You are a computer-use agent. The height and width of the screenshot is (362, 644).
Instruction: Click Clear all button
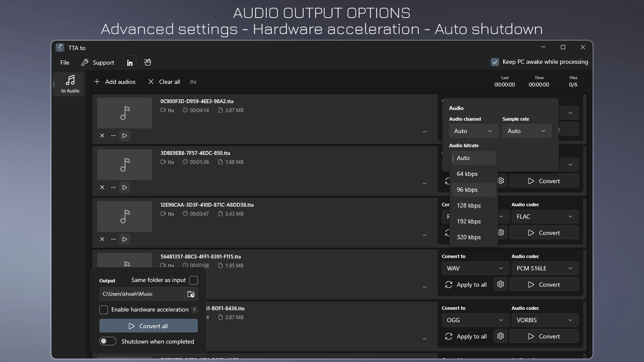(164, 82)
